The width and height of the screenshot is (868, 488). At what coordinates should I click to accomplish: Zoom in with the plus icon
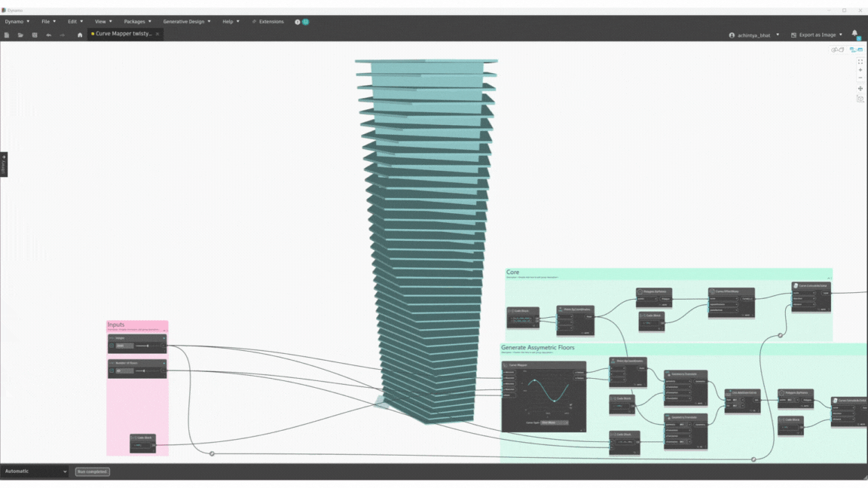coord(860,70)
